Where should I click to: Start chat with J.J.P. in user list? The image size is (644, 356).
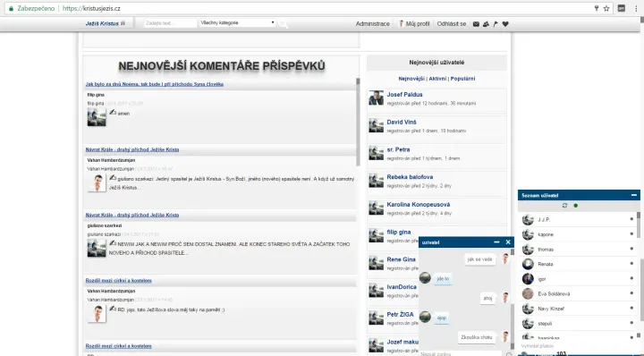(579, 220)
